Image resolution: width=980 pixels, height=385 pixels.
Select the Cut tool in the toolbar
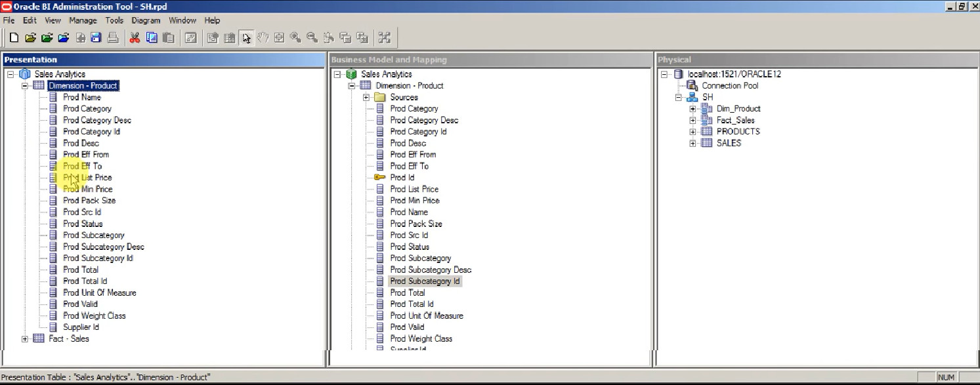coord(134,37)
